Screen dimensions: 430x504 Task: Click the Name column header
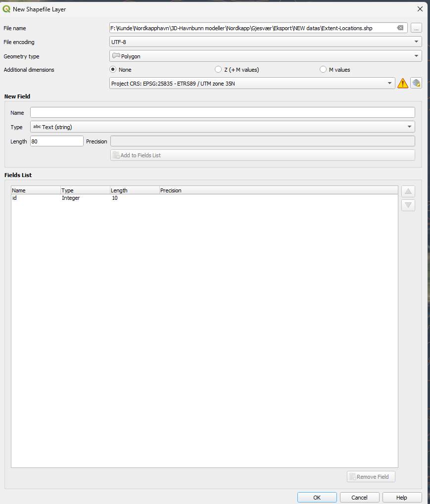click(36, 190)
